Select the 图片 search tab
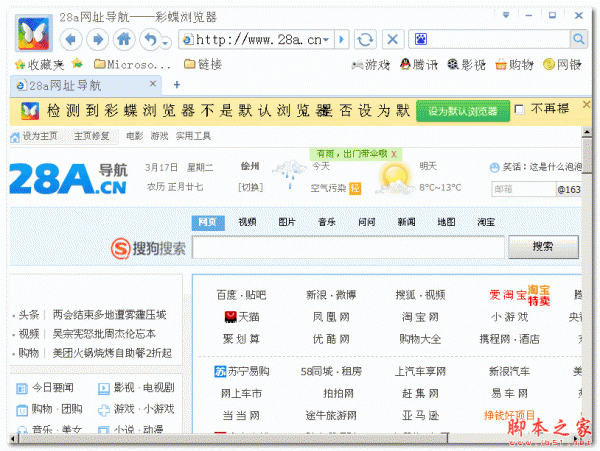Image resolution: width=600 pixels, height=451 pixels. click(287, 222)
